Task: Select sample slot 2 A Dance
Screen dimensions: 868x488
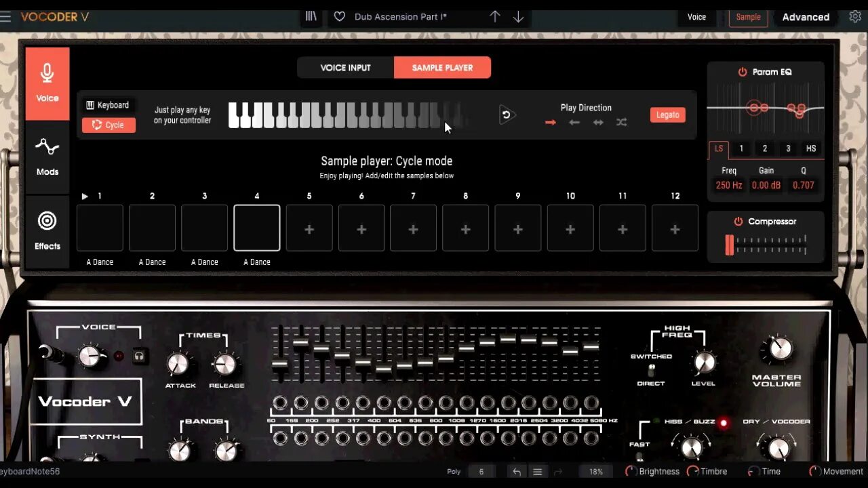Action: pyautogui.click(x=152, y=228)
